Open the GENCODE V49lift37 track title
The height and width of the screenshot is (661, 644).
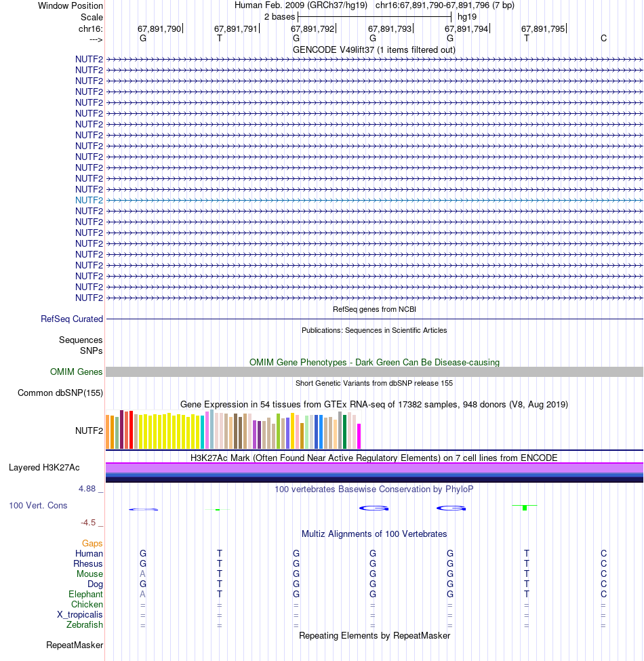(374, 49)
